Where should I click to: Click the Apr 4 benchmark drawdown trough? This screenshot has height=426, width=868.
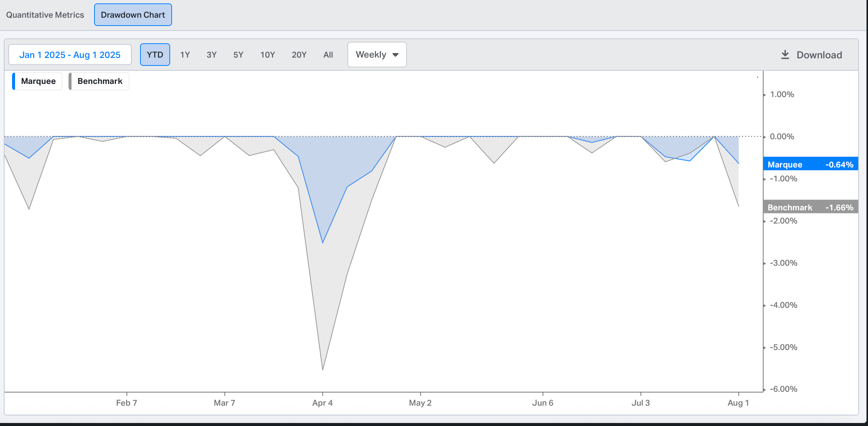tap(323, 369)
